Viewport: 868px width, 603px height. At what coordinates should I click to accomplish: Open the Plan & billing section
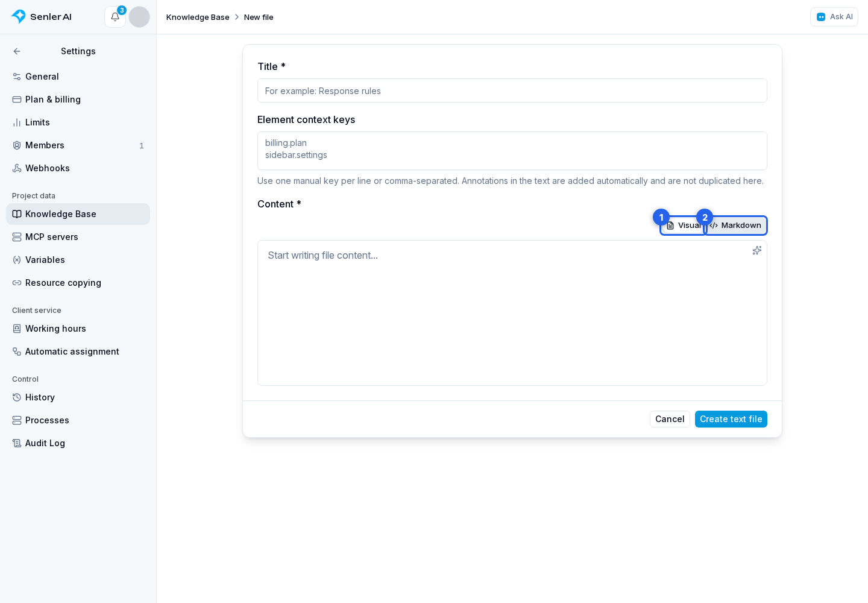pyautogui.click(x=78, y=99)
